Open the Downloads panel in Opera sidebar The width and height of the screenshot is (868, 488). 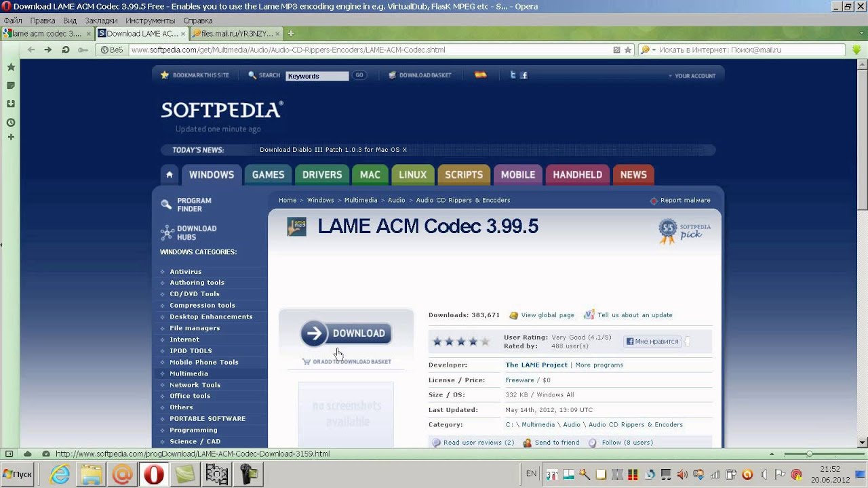coord(11,104)
